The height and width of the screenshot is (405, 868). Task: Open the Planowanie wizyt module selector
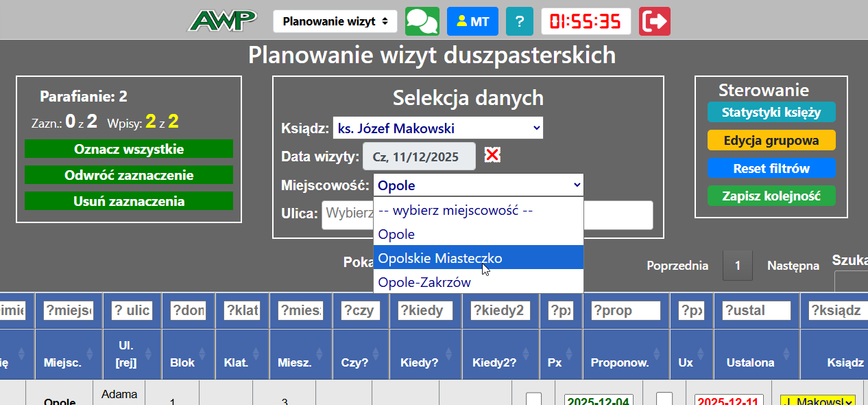pos(335,21)
